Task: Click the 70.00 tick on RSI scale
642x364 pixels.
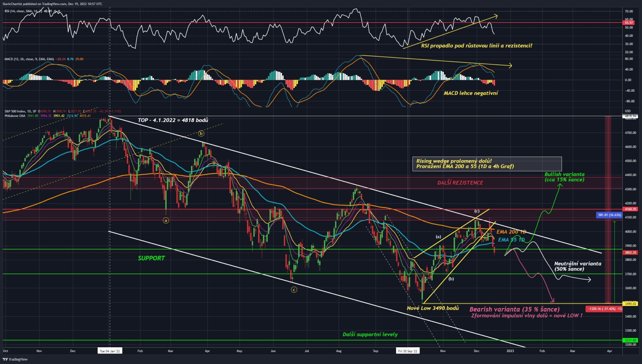Action: [x=629, y=11]
